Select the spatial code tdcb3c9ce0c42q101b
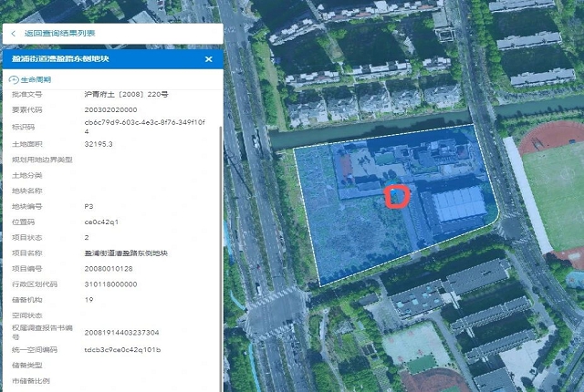The width and height of the screenshot is (584, 392). 122,349
